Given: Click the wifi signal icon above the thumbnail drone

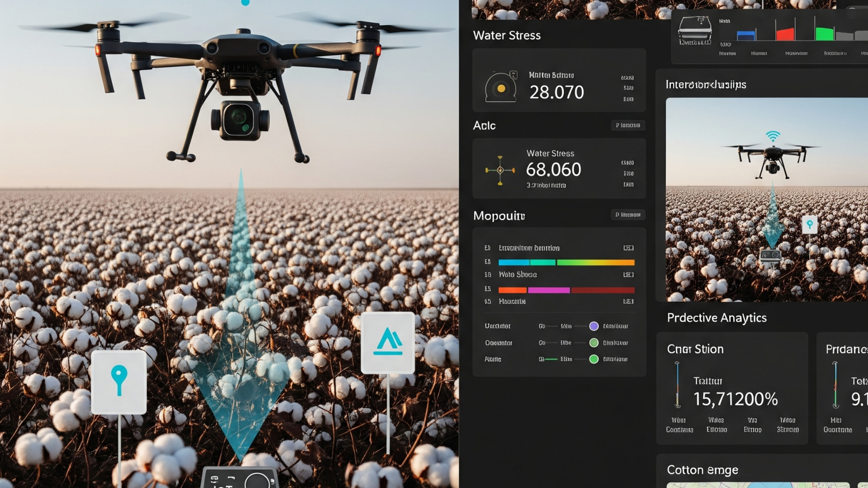Looking at the screenshot, I should tap(773, 136).
